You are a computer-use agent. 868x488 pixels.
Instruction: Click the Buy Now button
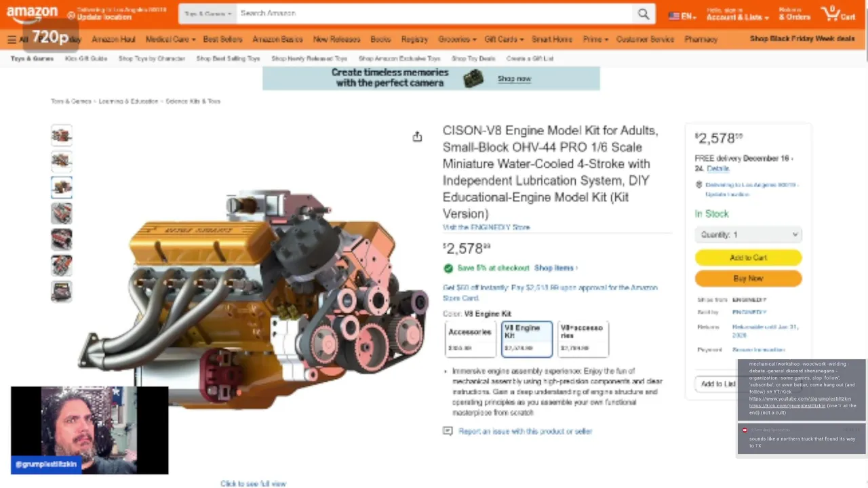pyautogui.click(x=748, y=279)
